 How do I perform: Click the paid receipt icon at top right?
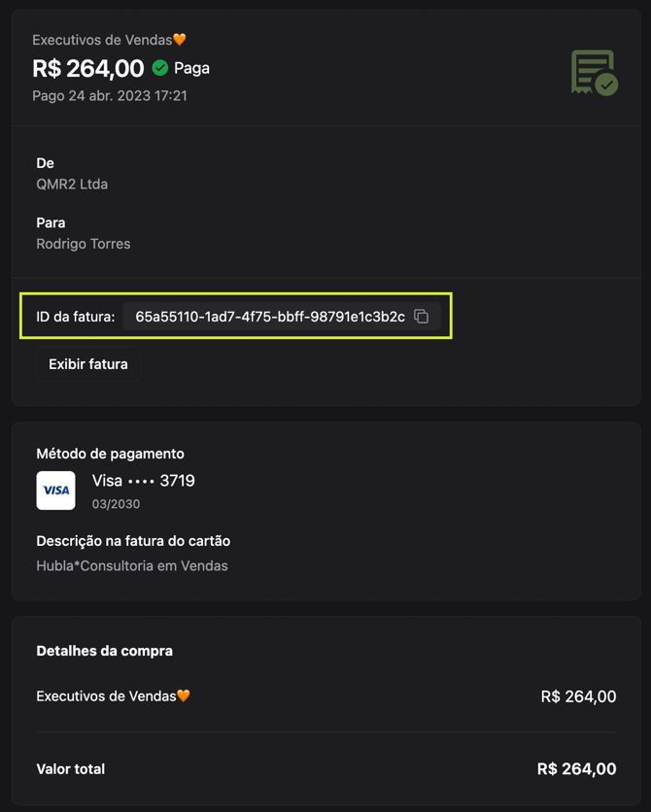coord(594,73)
